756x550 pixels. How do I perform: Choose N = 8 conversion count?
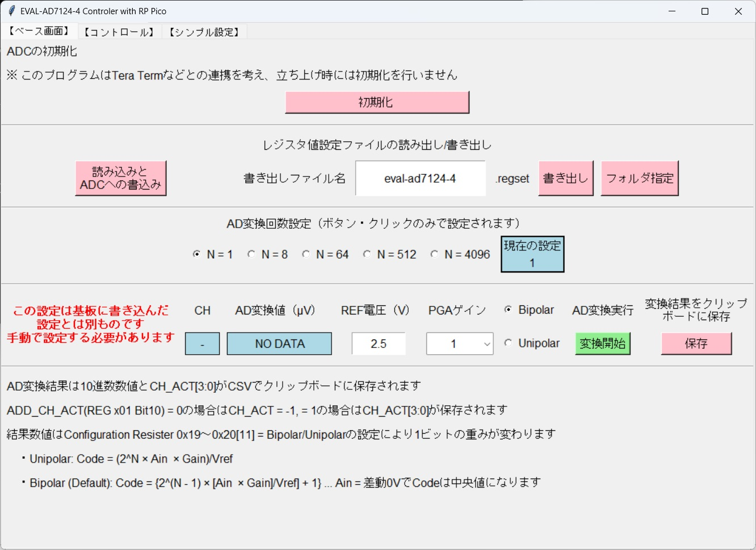click(251, 254)
